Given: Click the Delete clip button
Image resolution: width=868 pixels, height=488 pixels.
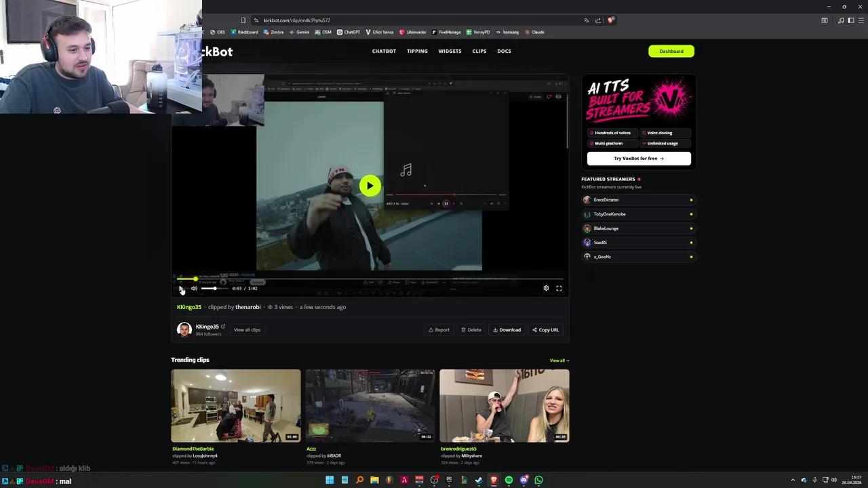Looking at the screenshot, I should 471,330.
